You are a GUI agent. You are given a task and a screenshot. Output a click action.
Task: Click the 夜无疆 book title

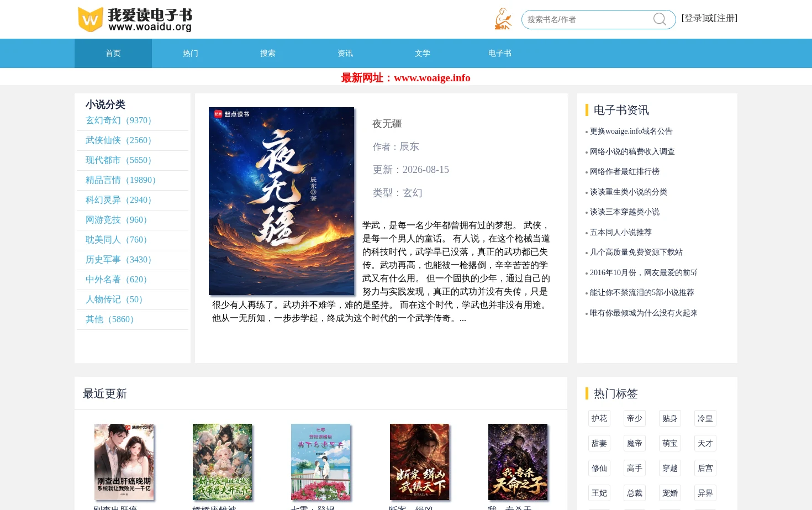coord(387,124)
